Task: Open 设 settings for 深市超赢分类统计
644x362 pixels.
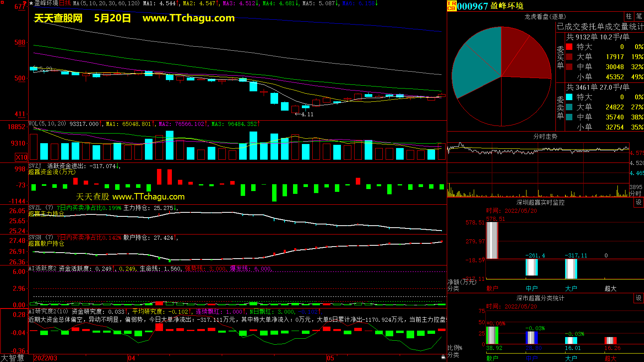Action: click(x=638, y=298)
